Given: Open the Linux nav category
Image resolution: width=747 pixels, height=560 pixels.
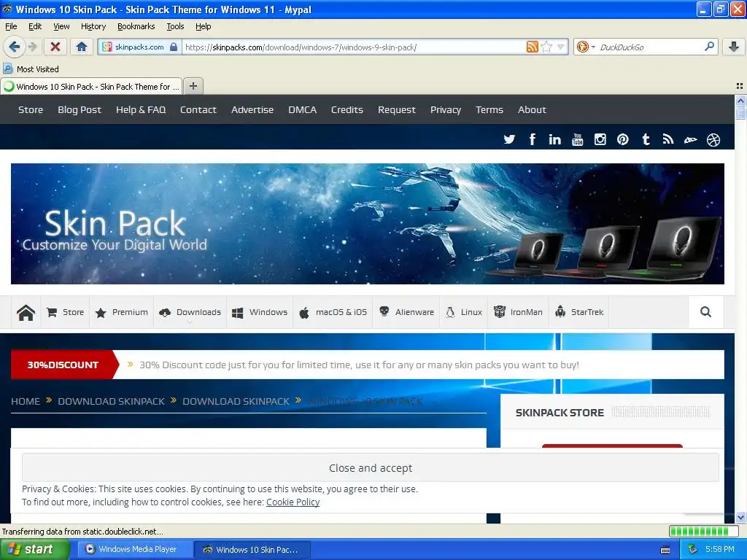Looking at the screenshot, I should tap(463, 312).
